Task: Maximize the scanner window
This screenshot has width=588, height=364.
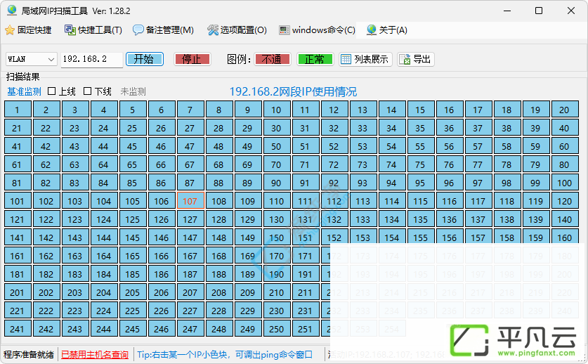Action: (539, 11)
